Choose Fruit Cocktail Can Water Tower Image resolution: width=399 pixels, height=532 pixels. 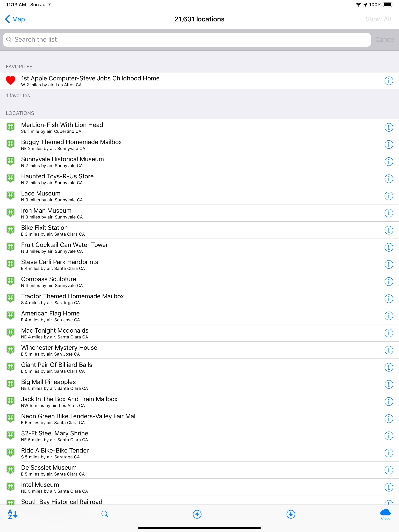pos(199,247)
